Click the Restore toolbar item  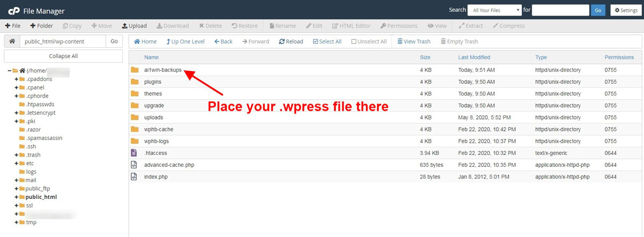pos(244,26)
